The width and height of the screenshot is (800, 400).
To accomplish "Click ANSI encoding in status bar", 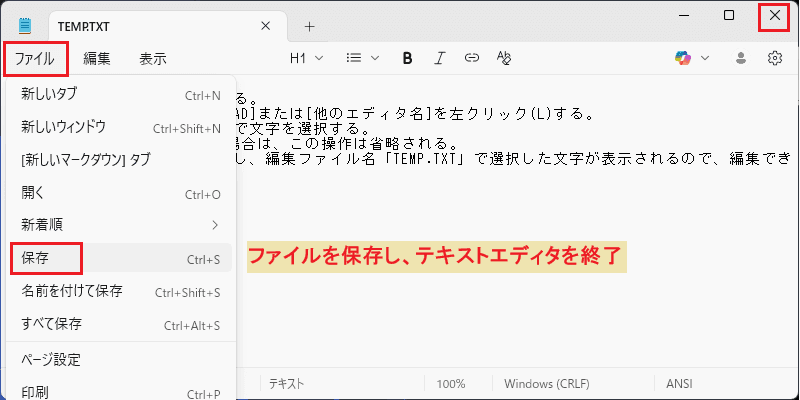I will (x=680, y=384).
